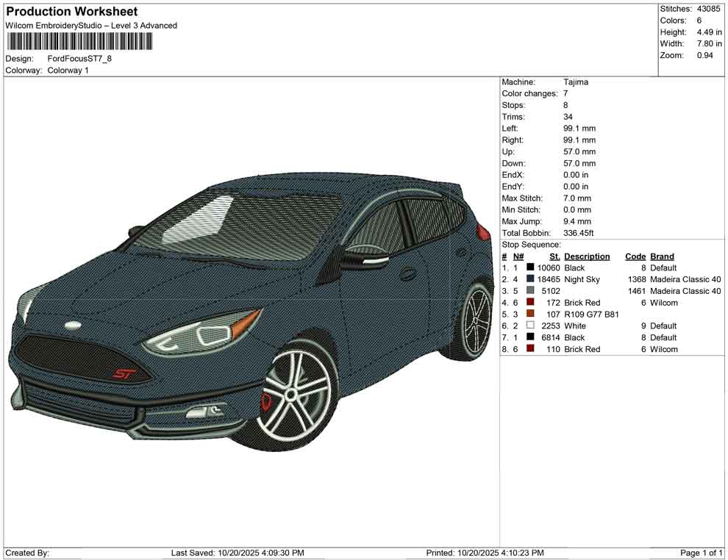
Task: Select the Stops value 8
Action: tap(565, 105)
